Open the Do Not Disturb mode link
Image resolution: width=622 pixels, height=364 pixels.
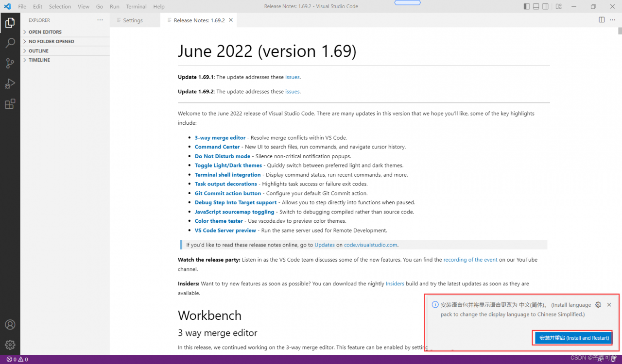[x=223, y=156]
